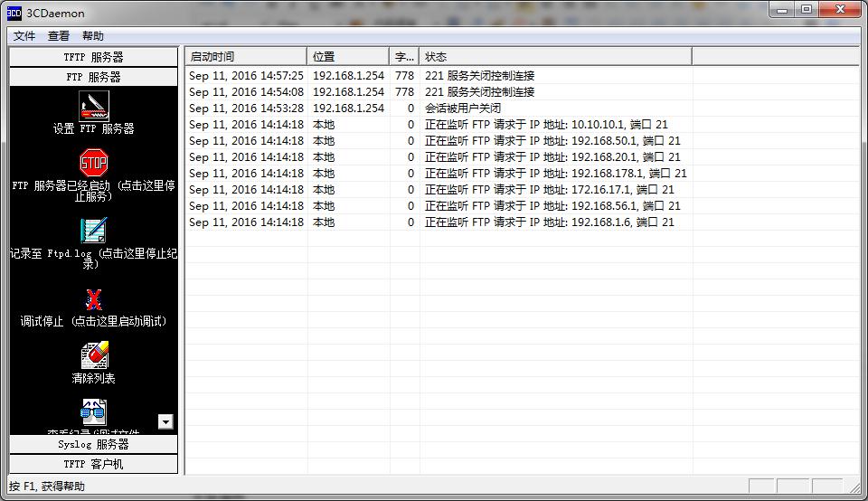
Task: Click label 调试停止 启动调试
Action: 93,321
